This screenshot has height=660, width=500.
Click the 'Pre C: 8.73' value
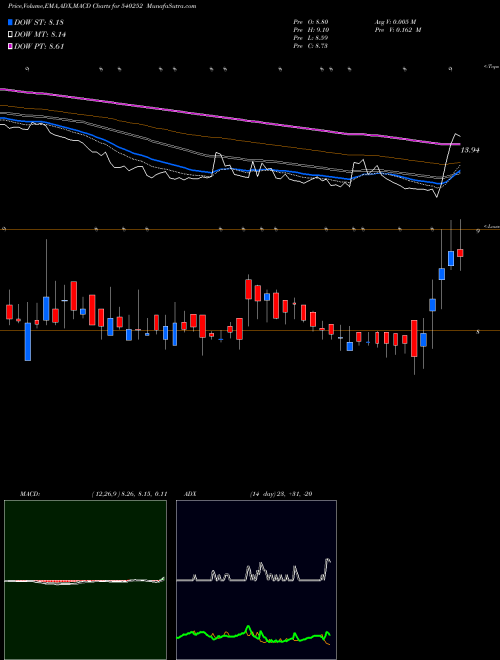[x=311, y=46]
